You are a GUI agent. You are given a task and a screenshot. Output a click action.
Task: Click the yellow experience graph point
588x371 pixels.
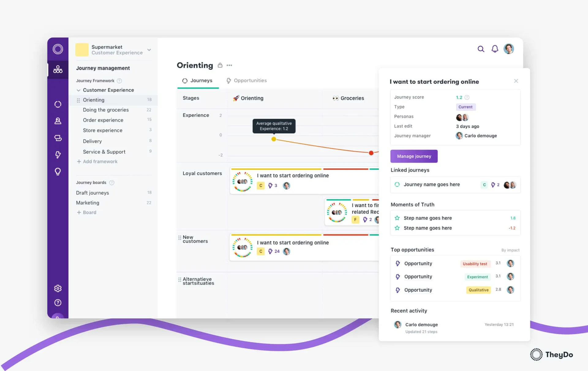click(274, 139)
